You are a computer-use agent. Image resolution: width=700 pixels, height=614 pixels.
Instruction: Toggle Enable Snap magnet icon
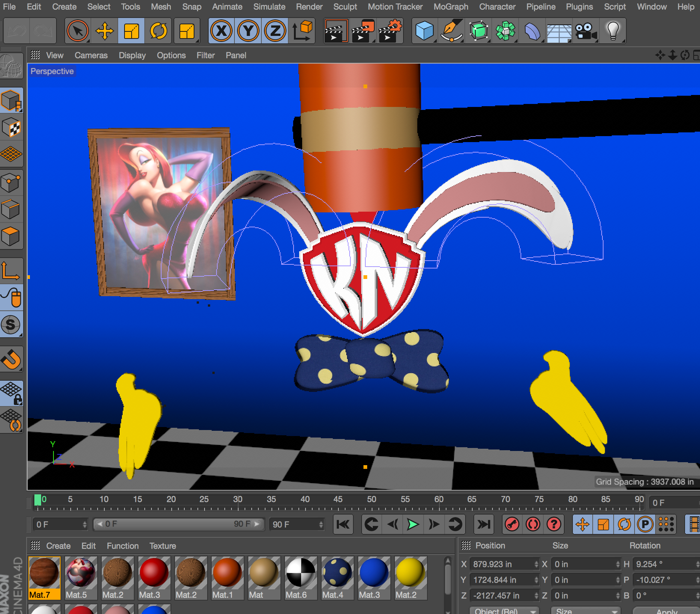11,359
